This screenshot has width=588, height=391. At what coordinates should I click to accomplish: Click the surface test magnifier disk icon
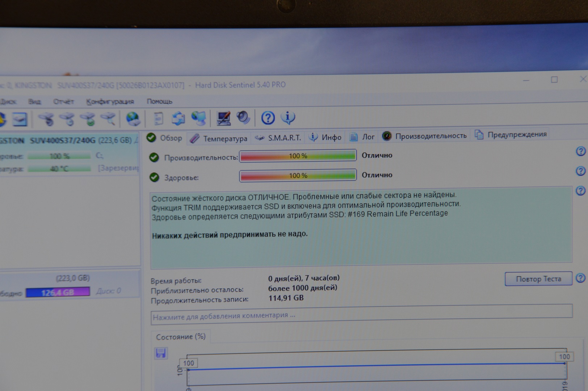pos(108,118)
